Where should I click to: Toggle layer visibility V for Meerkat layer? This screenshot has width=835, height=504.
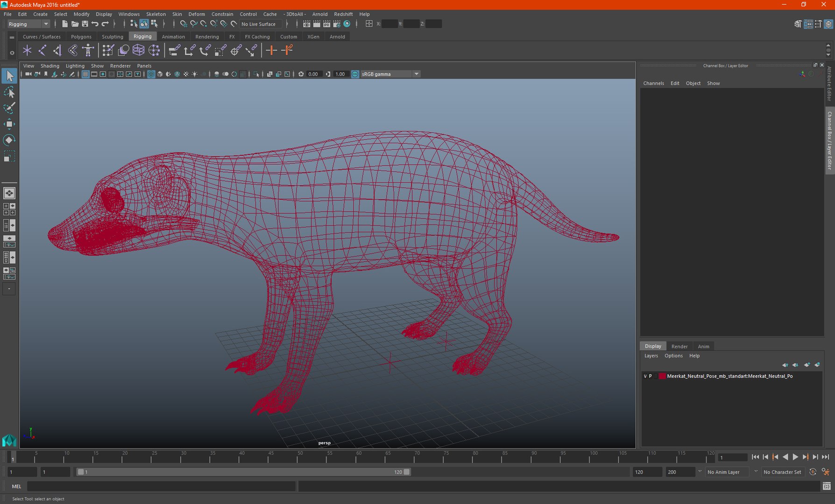pos(645,376)
